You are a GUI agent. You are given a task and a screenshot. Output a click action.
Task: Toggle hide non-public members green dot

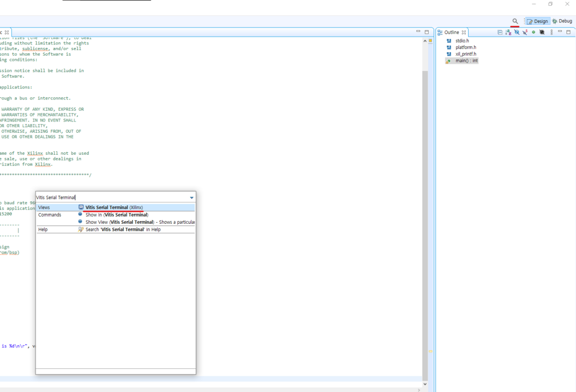tap(533, 32)
